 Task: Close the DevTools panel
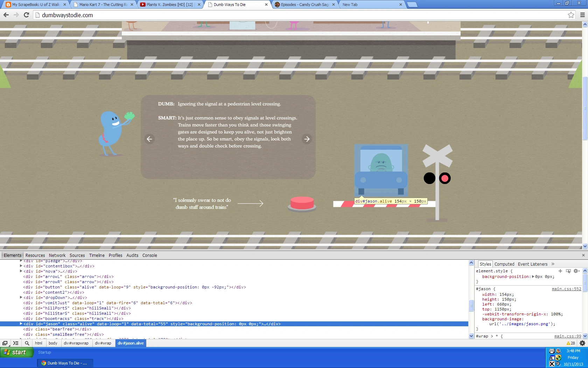pos(583,255)
